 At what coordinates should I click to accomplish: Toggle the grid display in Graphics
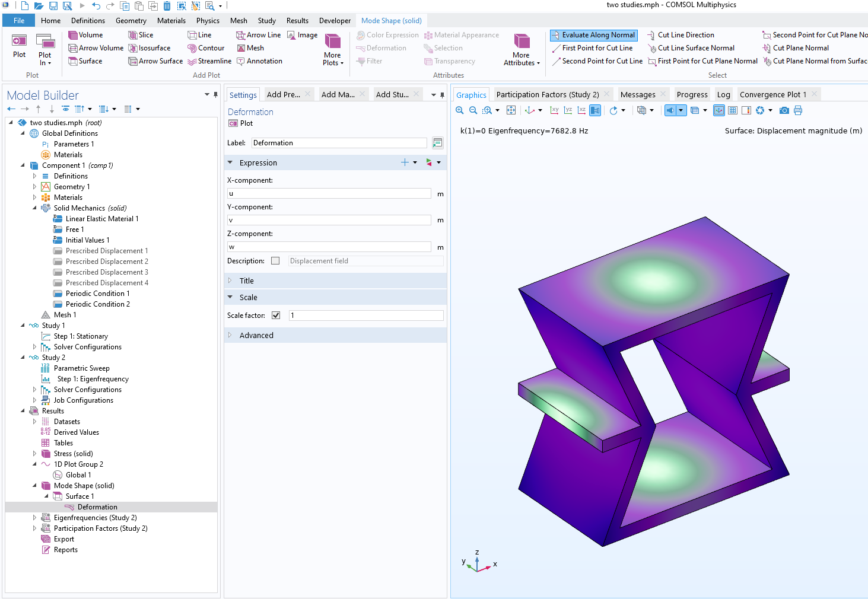[733, 110]
